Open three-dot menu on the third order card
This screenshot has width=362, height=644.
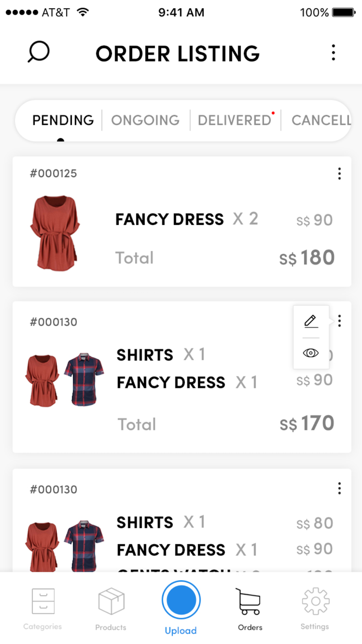click(x=339, y=488)
